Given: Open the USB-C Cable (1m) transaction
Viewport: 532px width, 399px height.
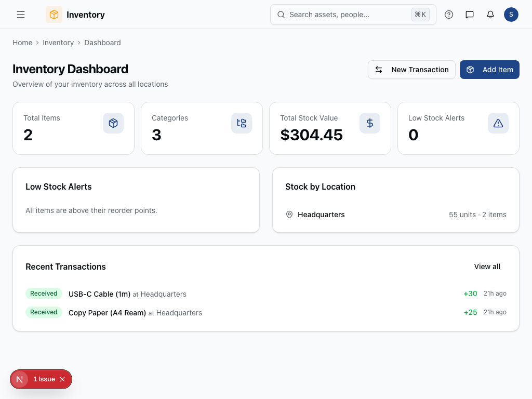Looking at the screenshot, I should 99,294.
